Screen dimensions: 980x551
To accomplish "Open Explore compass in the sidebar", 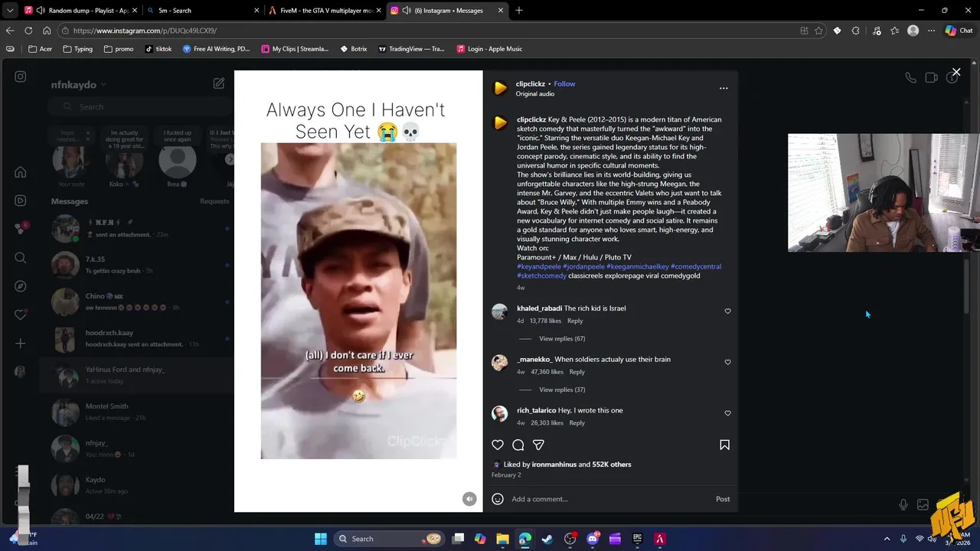I will coord(21,286).
